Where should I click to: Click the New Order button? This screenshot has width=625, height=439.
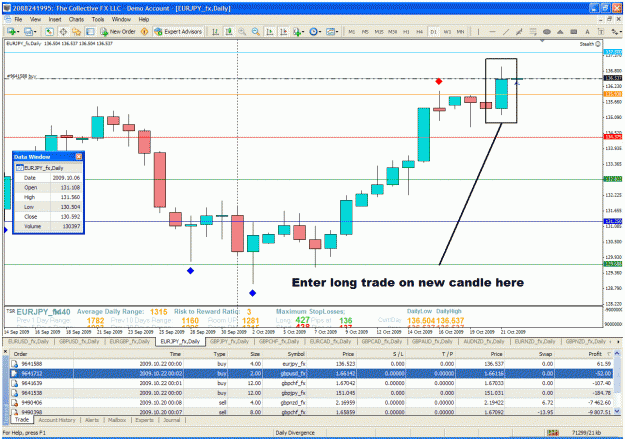118,31
